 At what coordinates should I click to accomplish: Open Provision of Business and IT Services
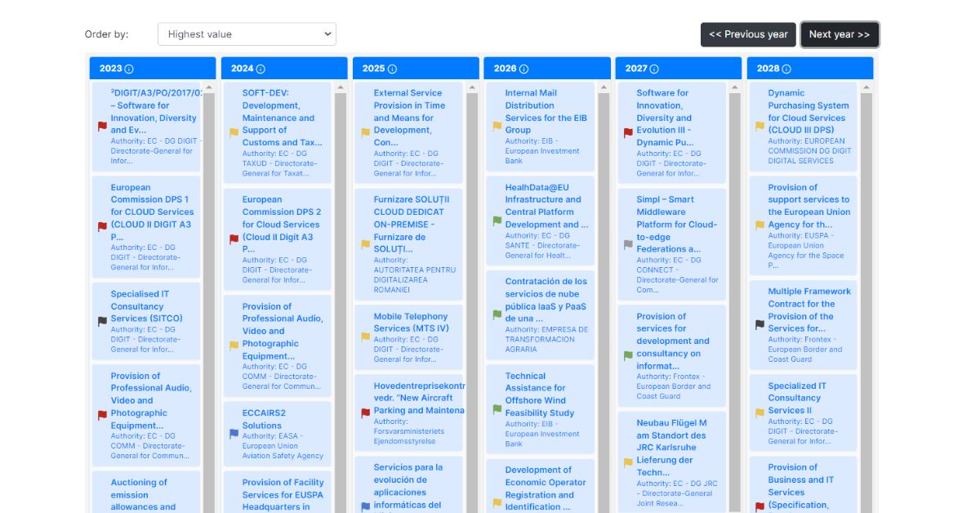tap(801, 486)
